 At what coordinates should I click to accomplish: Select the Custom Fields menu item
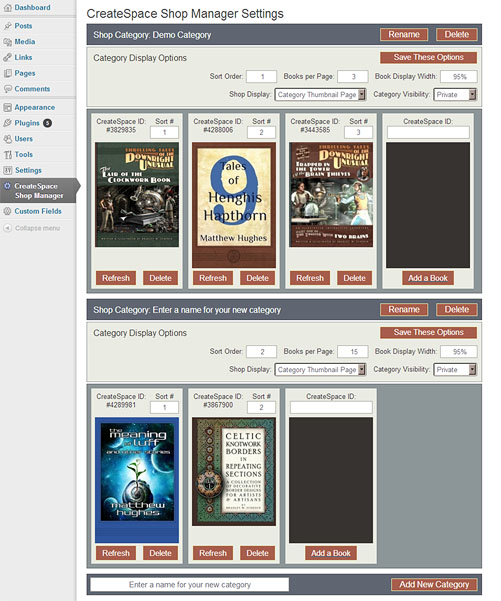click(x=38, y=211)
